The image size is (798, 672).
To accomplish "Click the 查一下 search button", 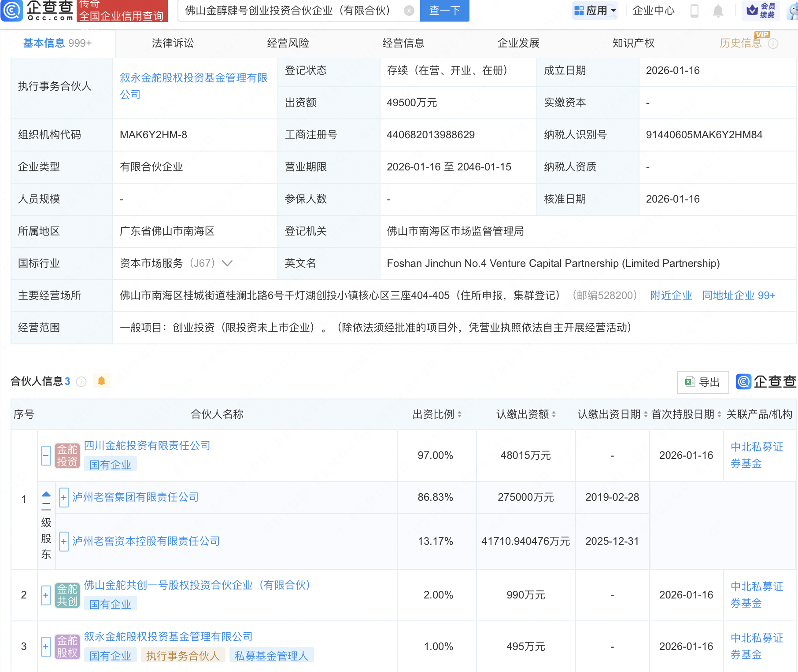I will [444, 11].
